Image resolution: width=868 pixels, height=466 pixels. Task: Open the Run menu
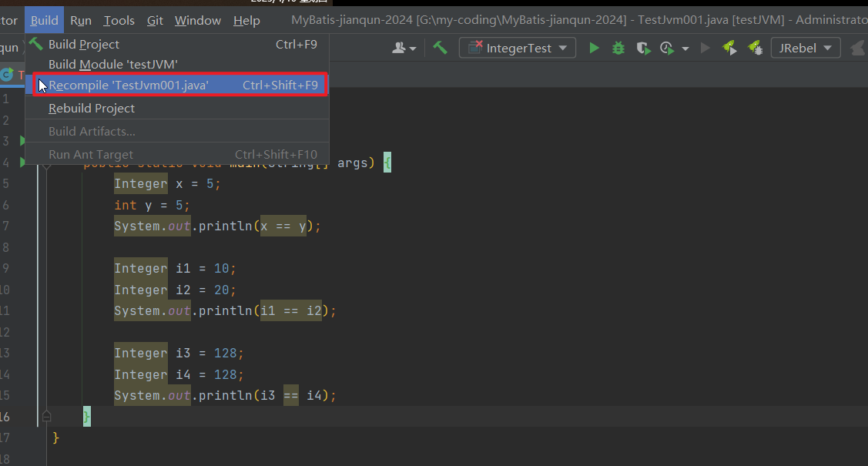(x=81, y=21)
